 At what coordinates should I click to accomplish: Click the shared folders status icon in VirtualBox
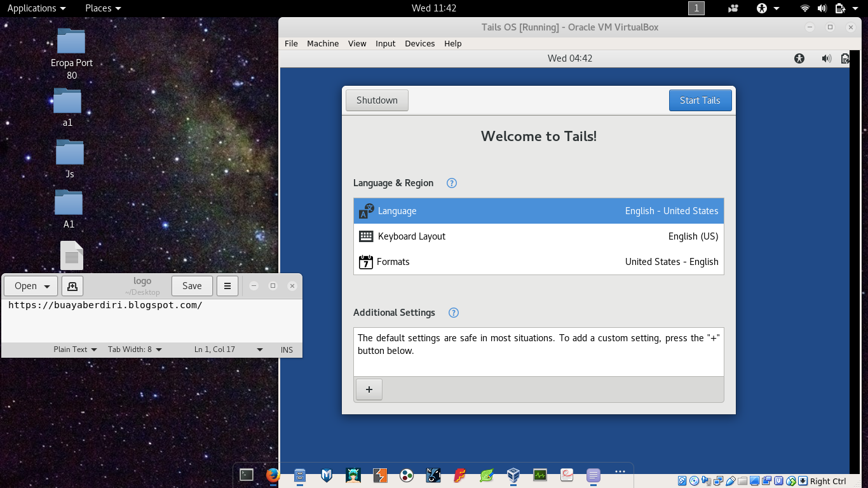tap(742, 481)
